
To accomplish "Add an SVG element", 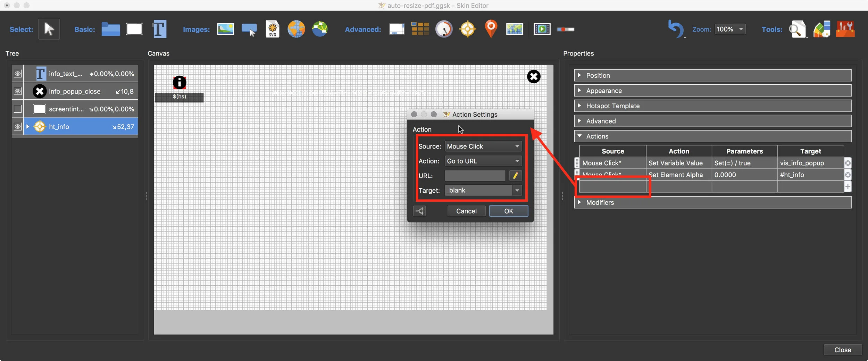I will (273, 29).
